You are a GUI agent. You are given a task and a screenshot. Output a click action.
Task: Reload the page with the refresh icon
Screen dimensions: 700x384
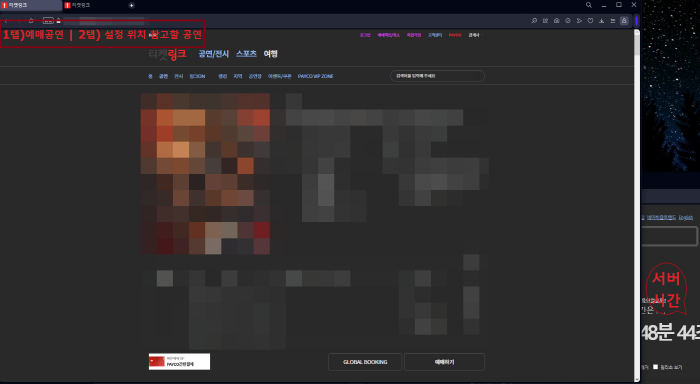tap(31, 21)
